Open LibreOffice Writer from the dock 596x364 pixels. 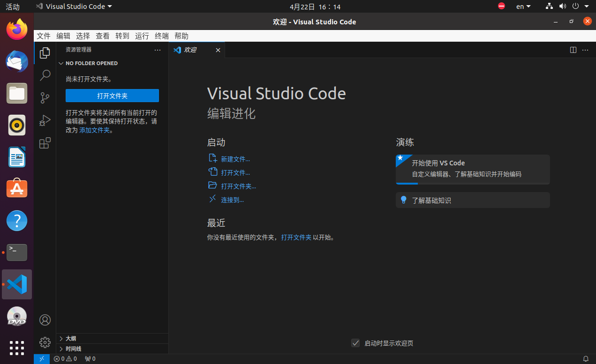tap(17, 157)
